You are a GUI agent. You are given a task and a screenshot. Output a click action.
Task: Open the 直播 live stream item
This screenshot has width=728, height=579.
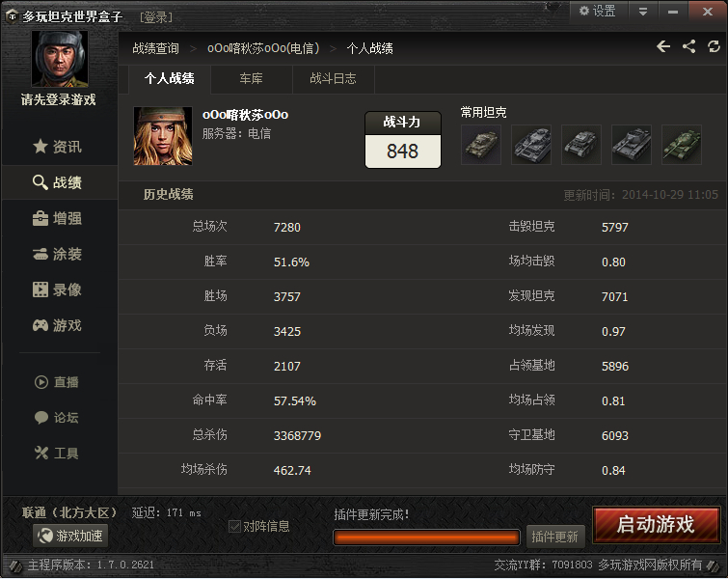pos(57,382)
